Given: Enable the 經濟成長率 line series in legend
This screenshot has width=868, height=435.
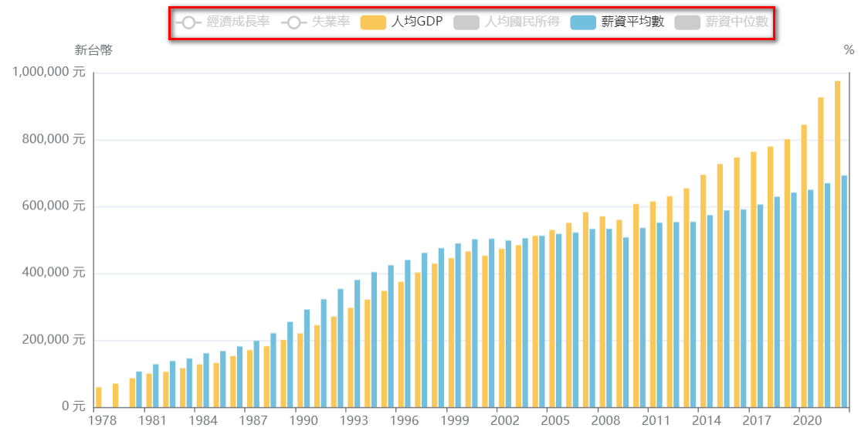Looking at the screenshot, I should pyautogui.click(x=222, y=22).
